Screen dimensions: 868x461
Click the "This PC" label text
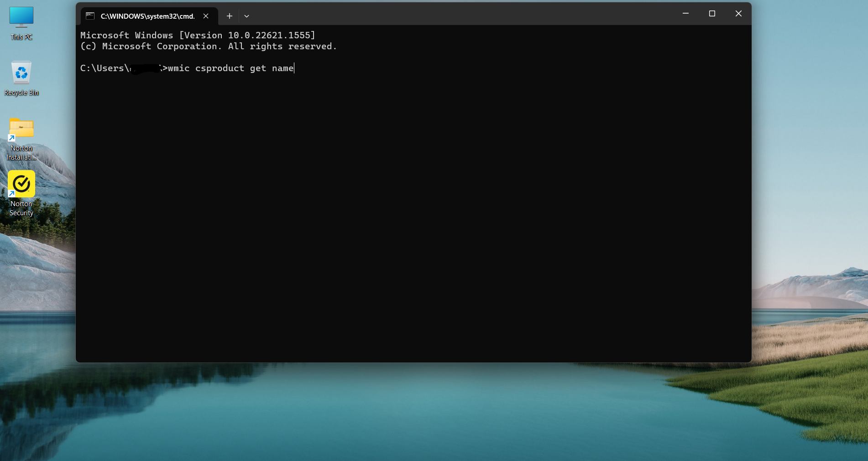pos(21,37)
